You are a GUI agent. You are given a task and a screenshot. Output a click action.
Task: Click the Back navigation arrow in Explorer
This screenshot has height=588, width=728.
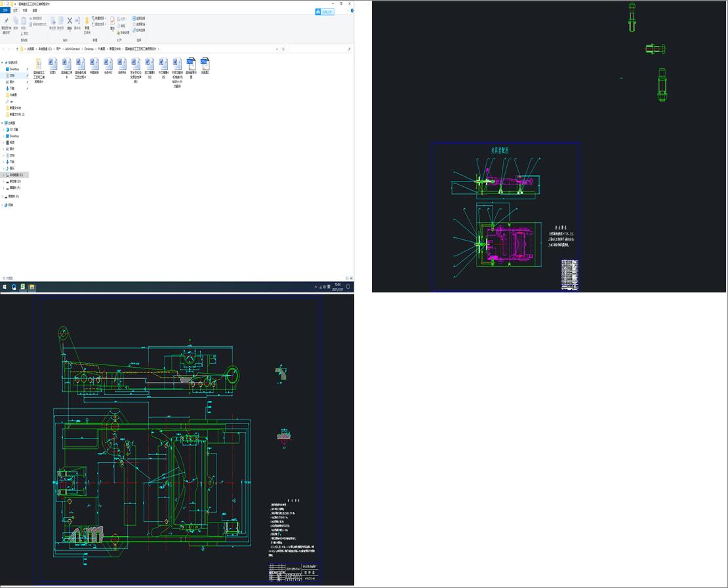coord(4,49)
